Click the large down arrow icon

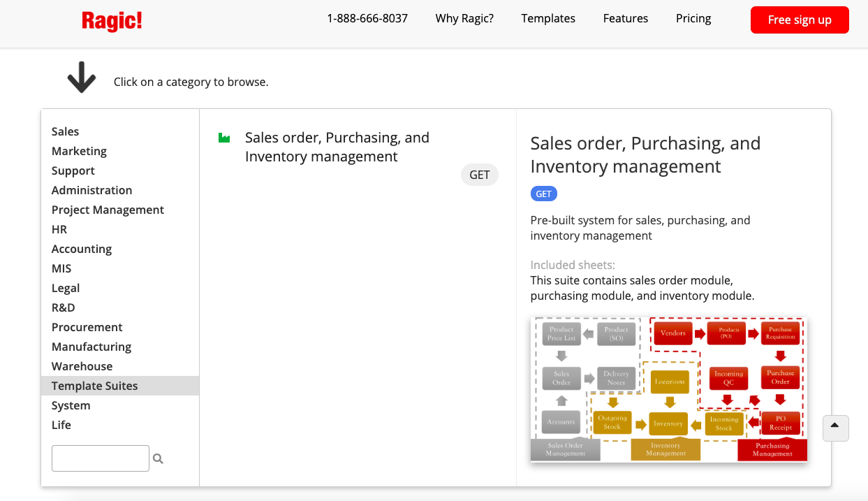tap(82, 78)
